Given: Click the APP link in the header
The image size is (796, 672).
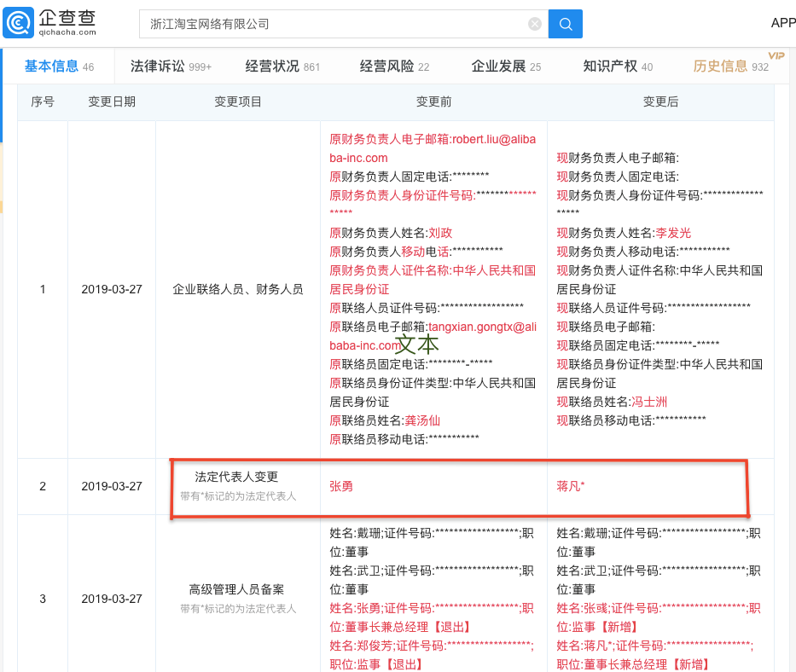Looking at the screenshot, I should 782,23.
